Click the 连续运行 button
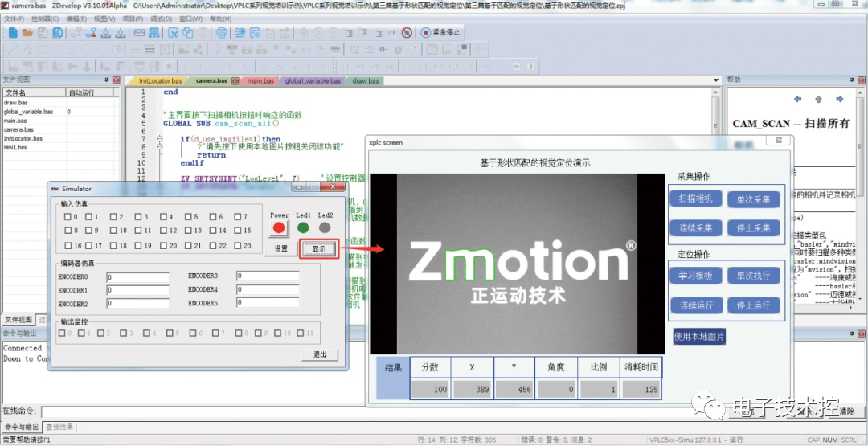868x446 pixels. coord(696,305)
